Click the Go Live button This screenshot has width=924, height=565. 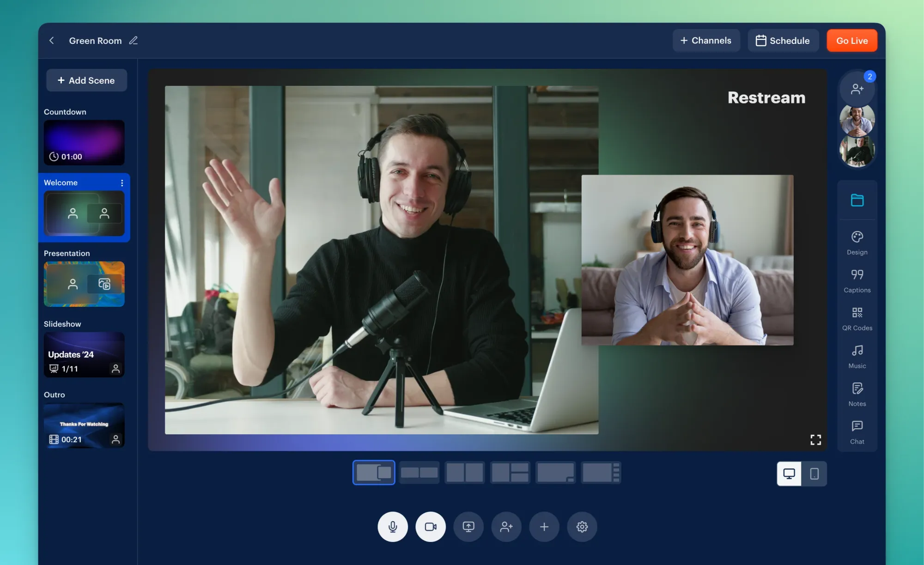click(x=852, y=40)
